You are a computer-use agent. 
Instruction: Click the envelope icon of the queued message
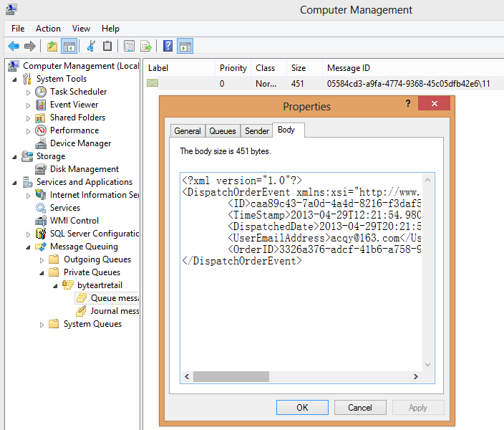(x=152, y=83)
